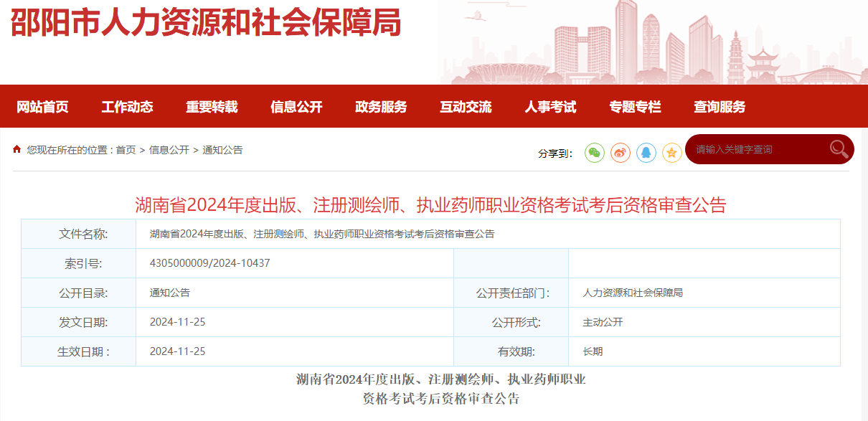This screenshot has height=421, width=868.
Task: Select the 专题专栏 navigation item
Action: (x=635, y=107)
